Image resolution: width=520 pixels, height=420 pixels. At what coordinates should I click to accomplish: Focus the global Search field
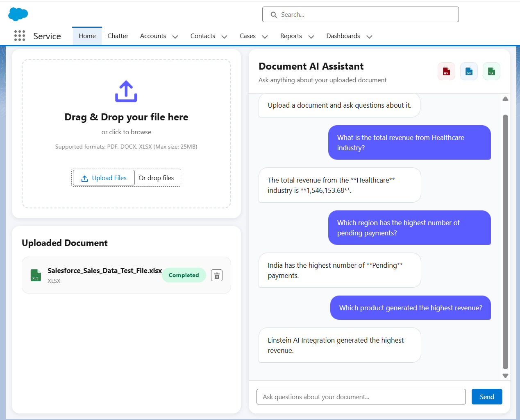click(x=361, y=14)
